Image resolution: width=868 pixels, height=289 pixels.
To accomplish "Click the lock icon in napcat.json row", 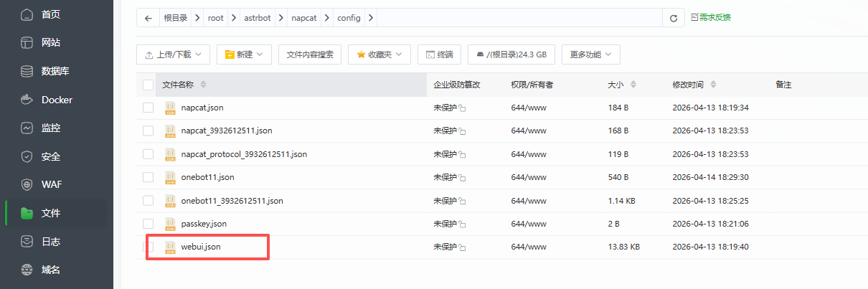I will point(463,108).
